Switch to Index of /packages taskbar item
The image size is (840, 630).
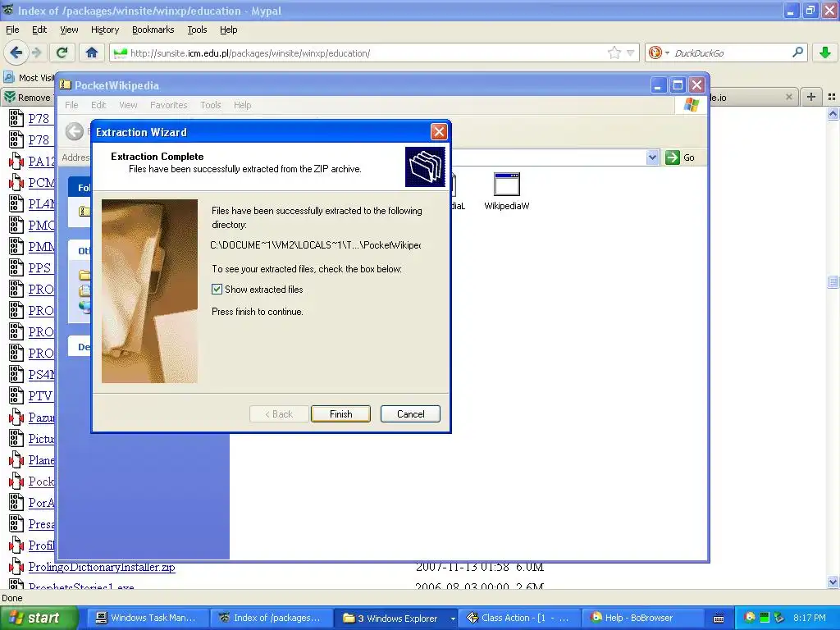coord(270,618)
